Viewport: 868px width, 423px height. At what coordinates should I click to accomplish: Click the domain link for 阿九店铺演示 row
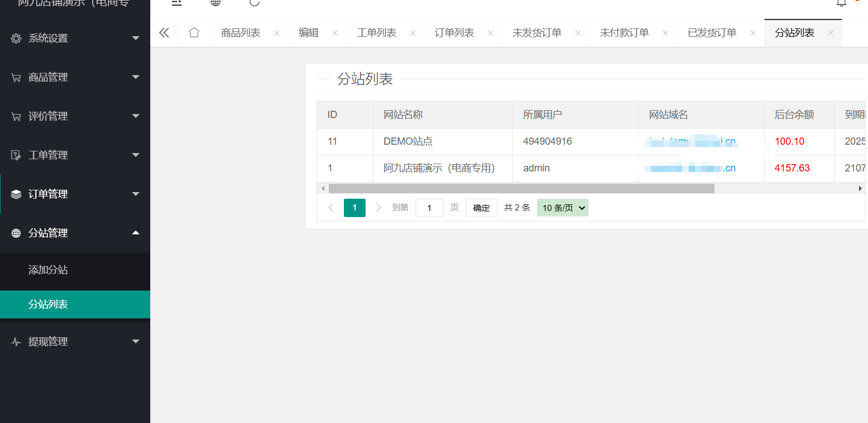point(691,168)
